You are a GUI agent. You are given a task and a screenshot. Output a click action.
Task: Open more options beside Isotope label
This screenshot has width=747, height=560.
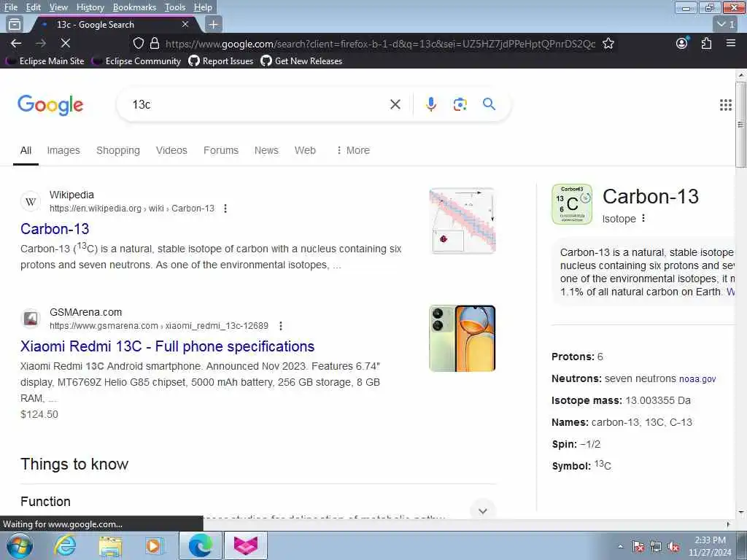coord(643,218)
